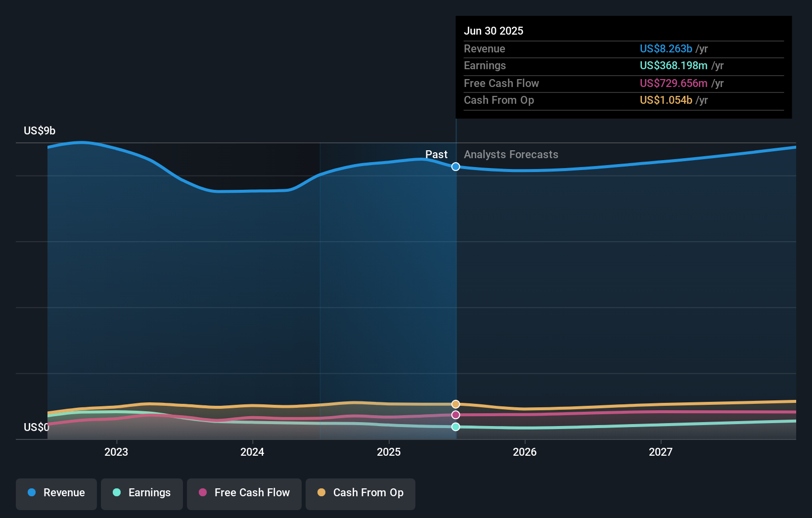Switch to the Analysts Forecasts section
Viewport: 812px width, 518px height.
[x=511, y=155]
